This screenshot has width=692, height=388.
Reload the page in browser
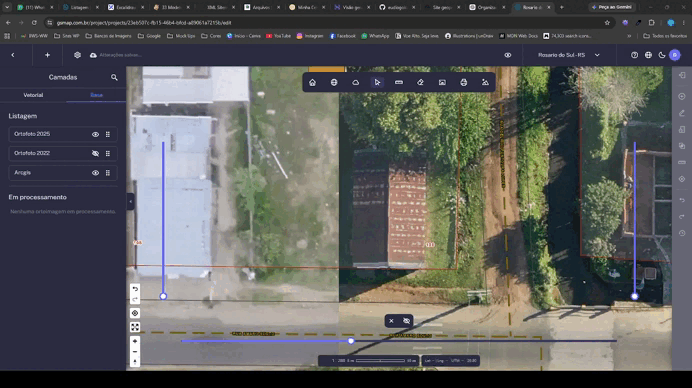[x=34, y=23]
